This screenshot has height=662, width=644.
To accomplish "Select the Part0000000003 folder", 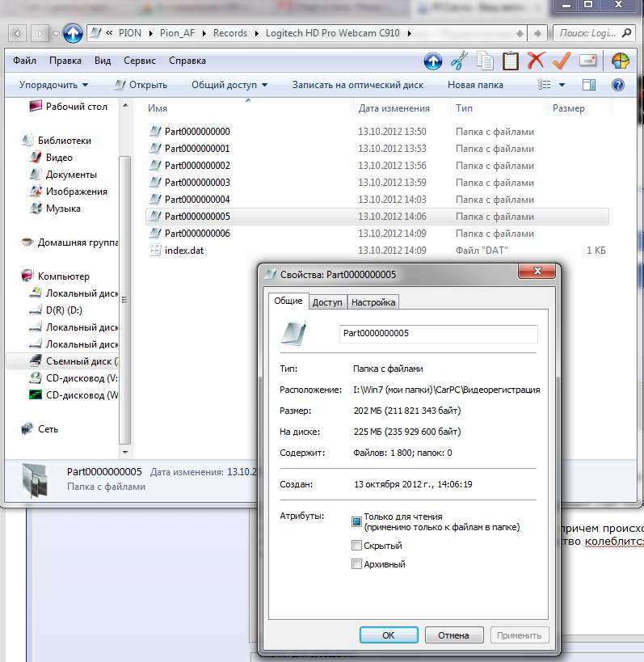I will 197,183.
